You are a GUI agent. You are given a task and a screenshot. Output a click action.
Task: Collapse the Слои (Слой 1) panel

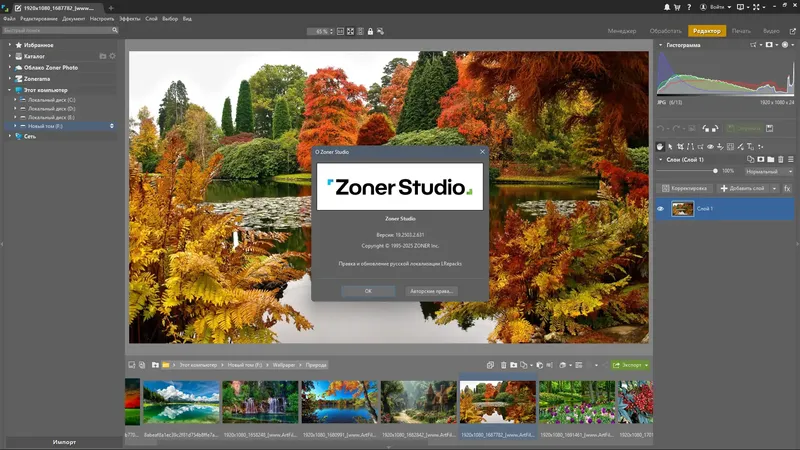[660, 160]
